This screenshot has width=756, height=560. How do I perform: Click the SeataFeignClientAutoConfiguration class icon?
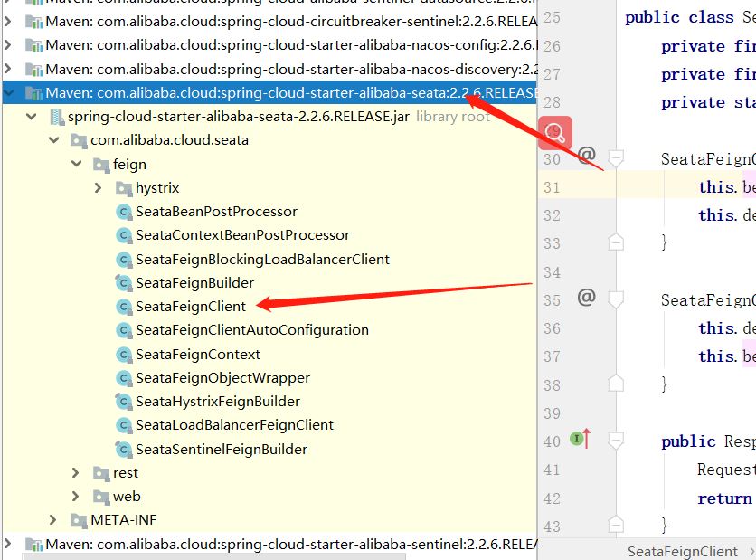coord(124,330)
